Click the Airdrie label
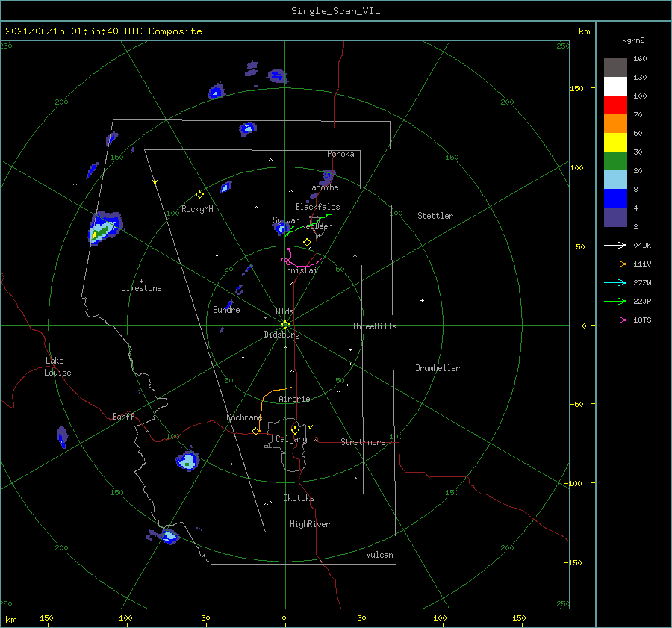The image size is (672, 628). 294,399
